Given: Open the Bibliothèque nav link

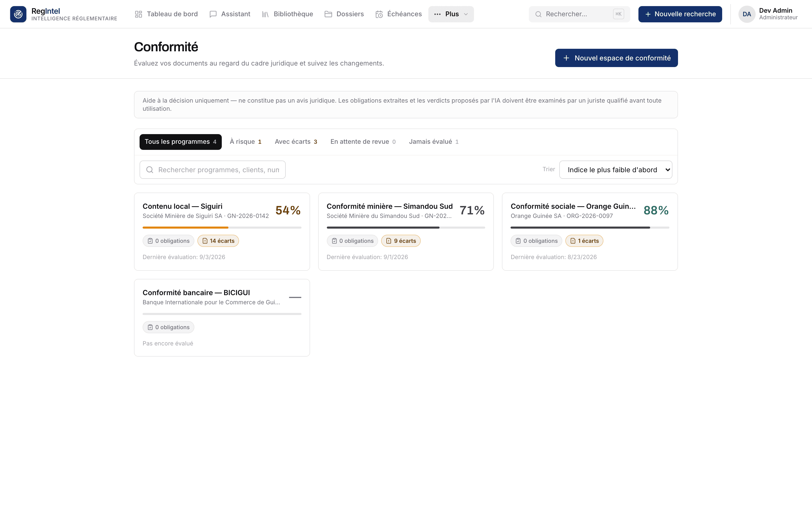Looking at the screenshot, I should 287,14.
